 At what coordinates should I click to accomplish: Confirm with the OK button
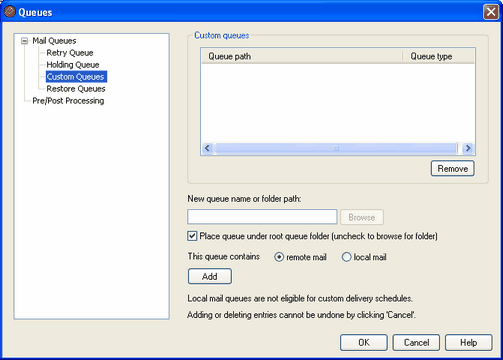point(364,343)
